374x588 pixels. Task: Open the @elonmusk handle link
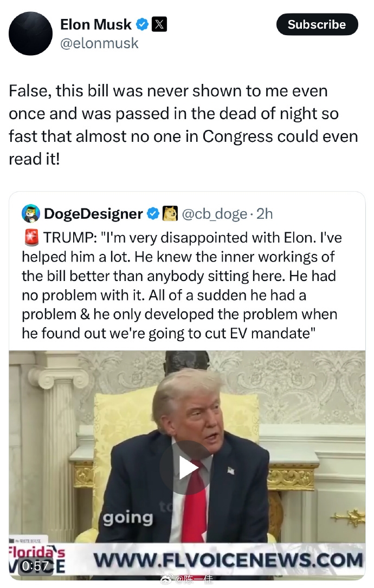pyautogui.click(x=100, y=43)
